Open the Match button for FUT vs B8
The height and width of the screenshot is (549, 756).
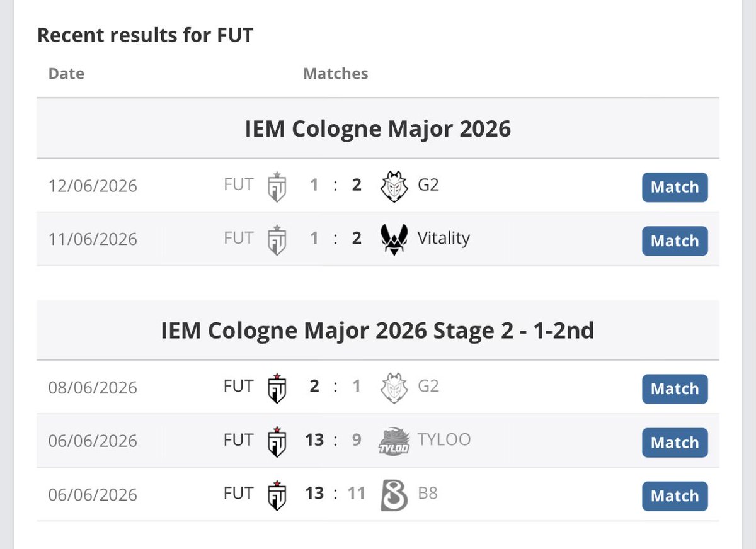tap(675, 496)
